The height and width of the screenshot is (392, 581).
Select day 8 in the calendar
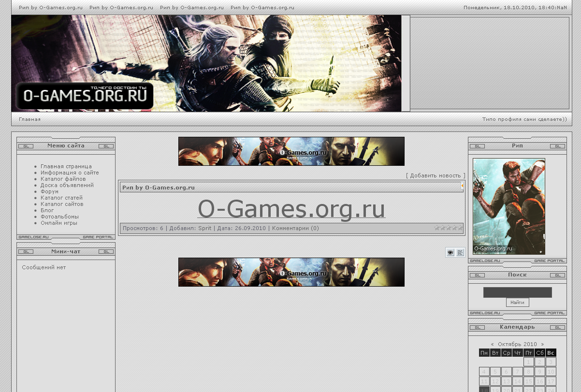(529, 372)
